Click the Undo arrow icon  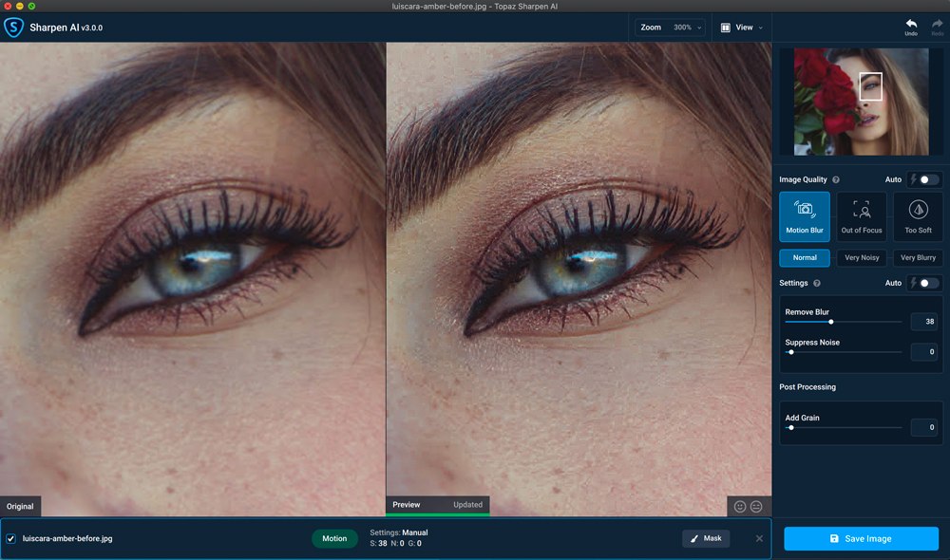[909, 26]
